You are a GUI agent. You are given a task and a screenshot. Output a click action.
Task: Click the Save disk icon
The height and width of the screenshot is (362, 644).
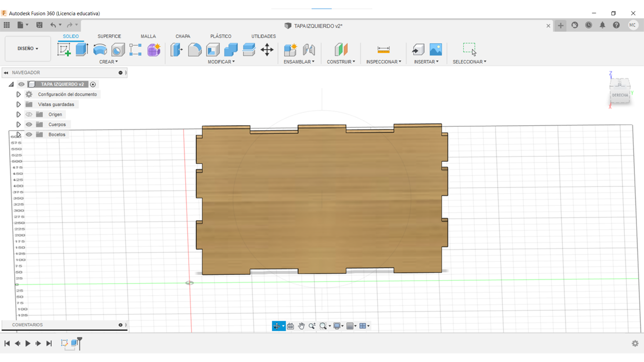(x=39, y=25)
